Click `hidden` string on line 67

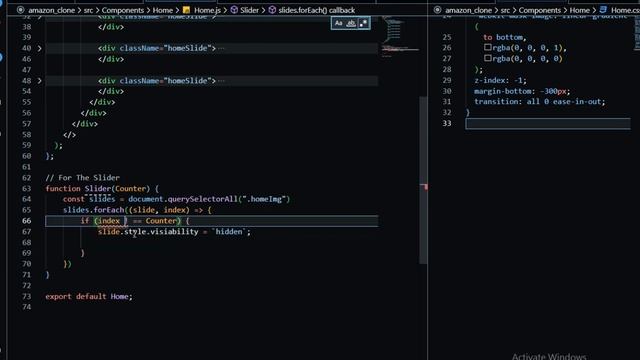click(229, 232)
